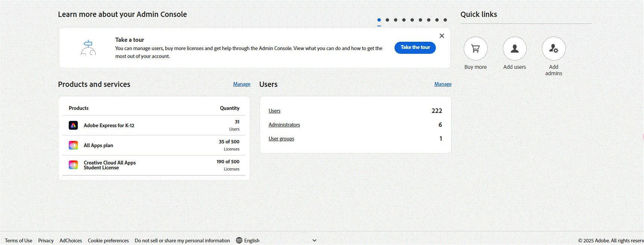Select the second carousel dot
The width and height of the screenshot is (644, 245).
387,20
